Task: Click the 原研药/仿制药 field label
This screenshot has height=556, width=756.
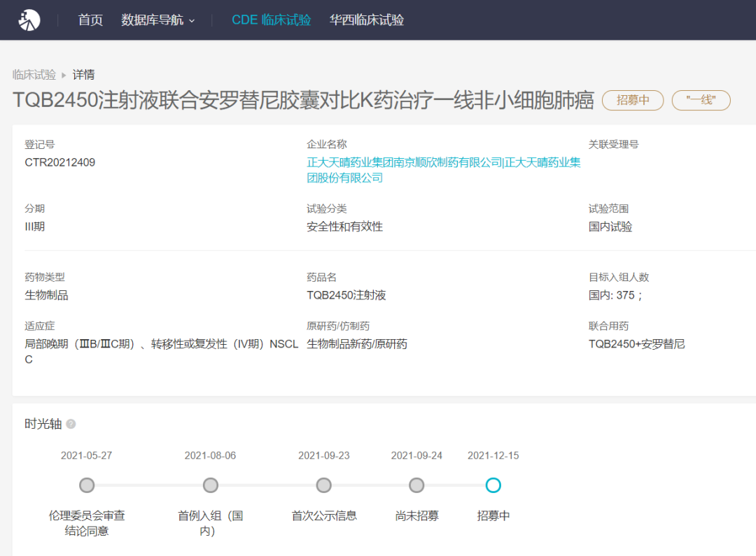Action: 338,326
